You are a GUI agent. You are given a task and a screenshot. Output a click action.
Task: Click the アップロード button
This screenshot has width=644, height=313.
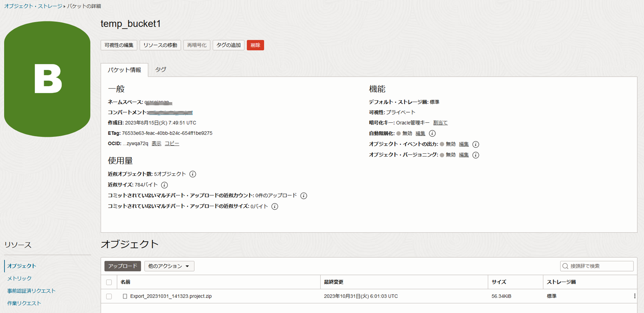(x=123, y=266)
